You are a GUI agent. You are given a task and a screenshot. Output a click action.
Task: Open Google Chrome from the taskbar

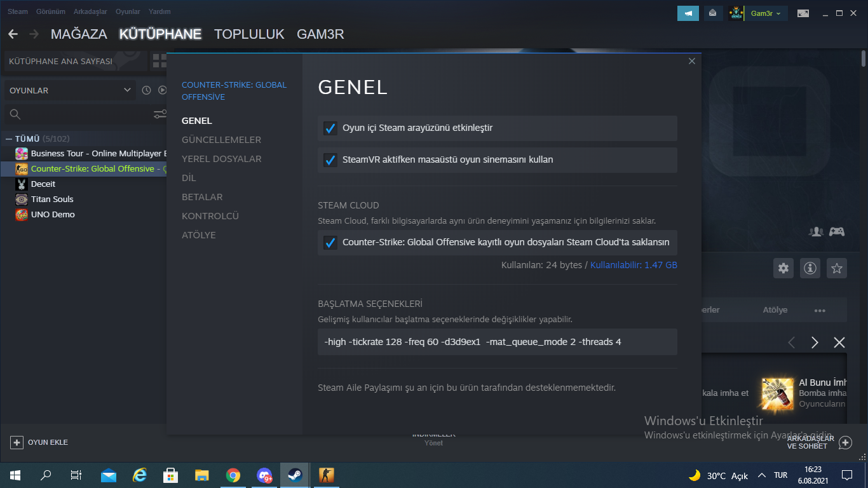(x=233, y=475)
